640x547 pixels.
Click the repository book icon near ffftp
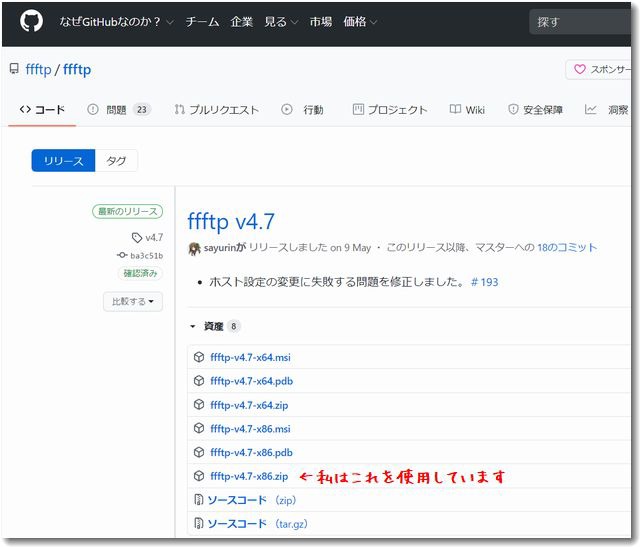point(14,70)
